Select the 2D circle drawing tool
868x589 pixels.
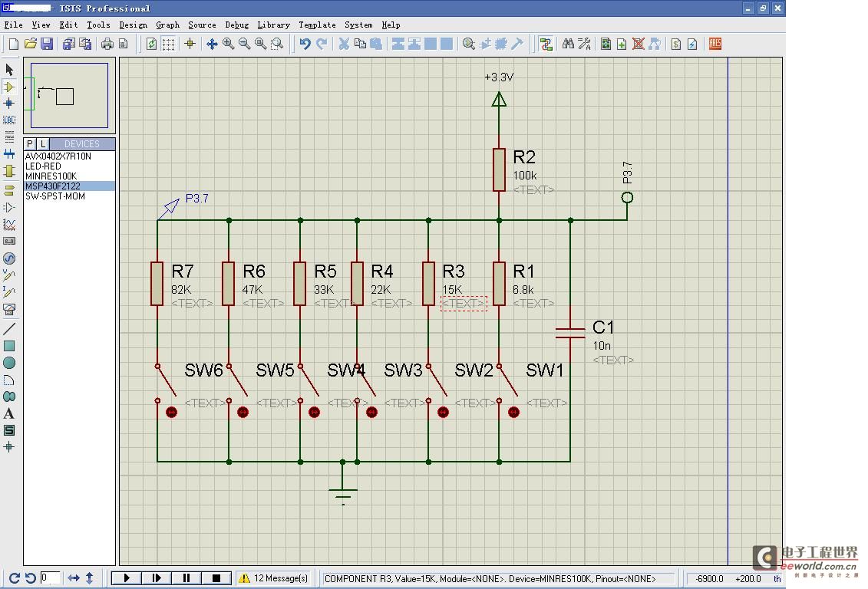click(9, 363)
